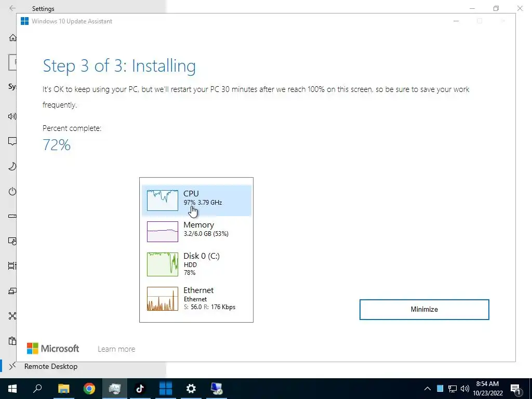Open Clipboard icon in Settings sidebar
532x399 pixels.
coord(12,341)
